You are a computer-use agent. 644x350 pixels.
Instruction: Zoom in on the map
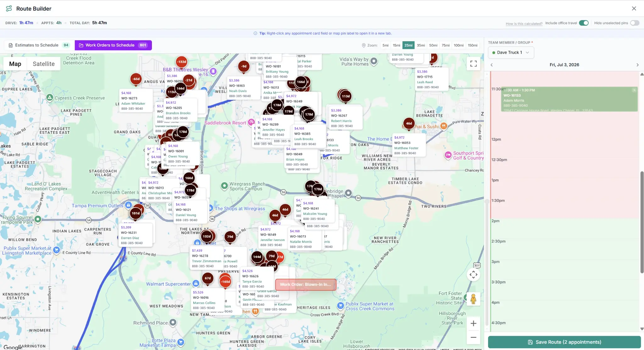473,323
